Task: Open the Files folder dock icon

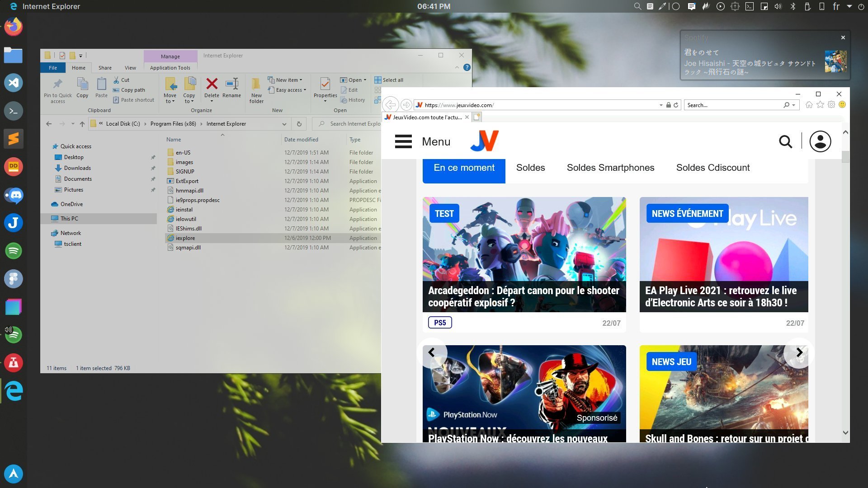Action: click(x=14, y=55)
